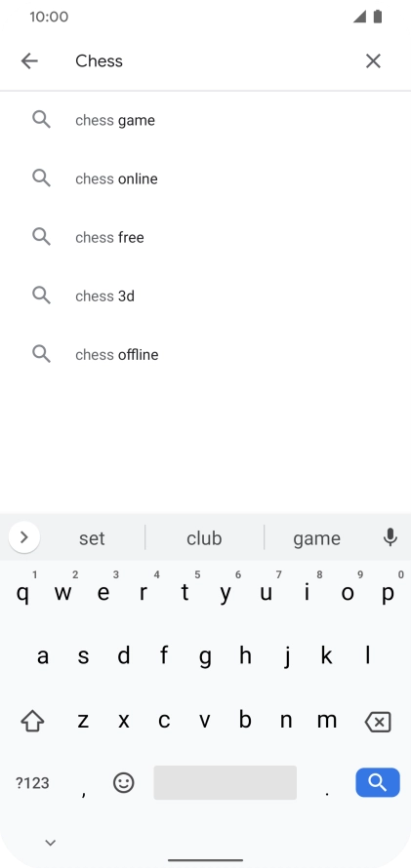The height and width of the screenshot is (868, 411).
Task: Switch to the ?123 symbols keyboard
Action: tap(32, 783)
